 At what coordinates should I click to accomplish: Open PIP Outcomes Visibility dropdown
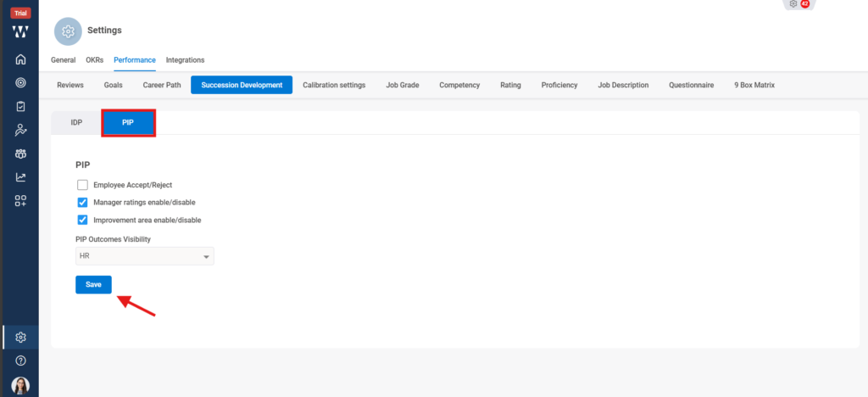coord(144,256)
